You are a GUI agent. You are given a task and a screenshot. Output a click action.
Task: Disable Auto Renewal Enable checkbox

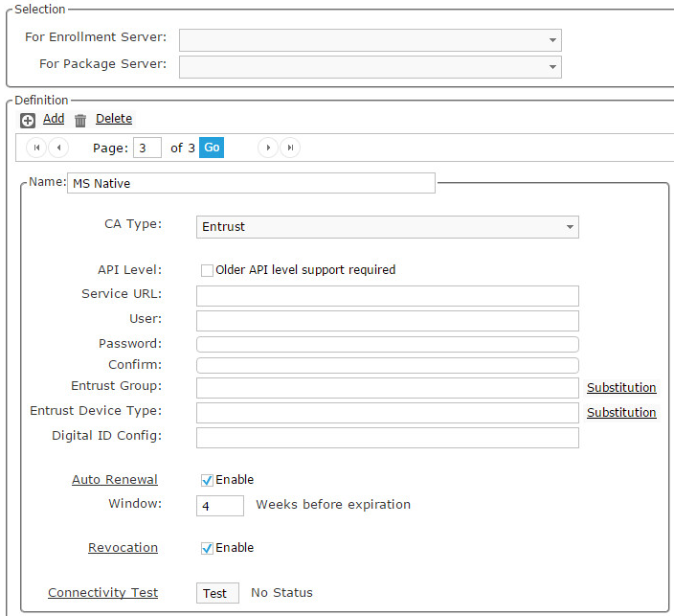[x=207, y=480]
